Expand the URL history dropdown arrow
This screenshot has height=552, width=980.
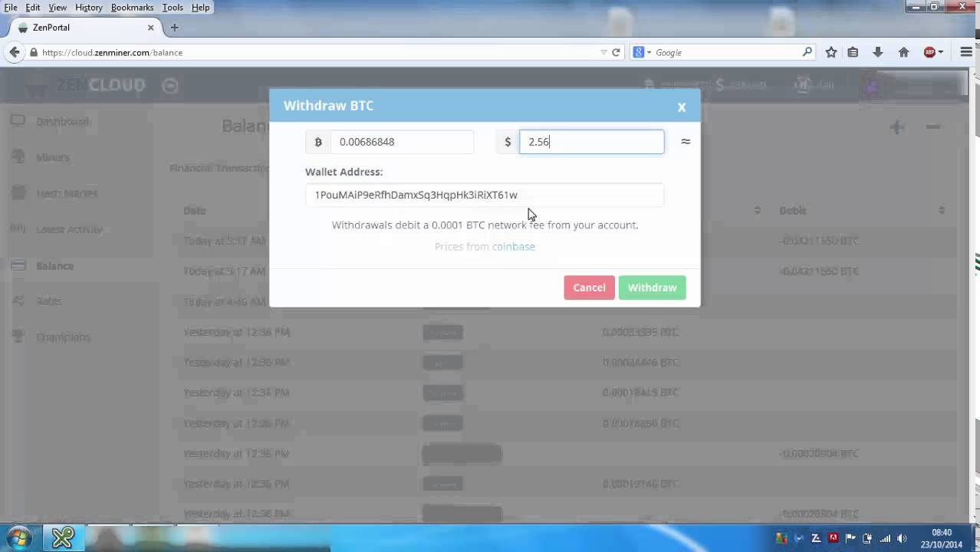coord(603,52)
